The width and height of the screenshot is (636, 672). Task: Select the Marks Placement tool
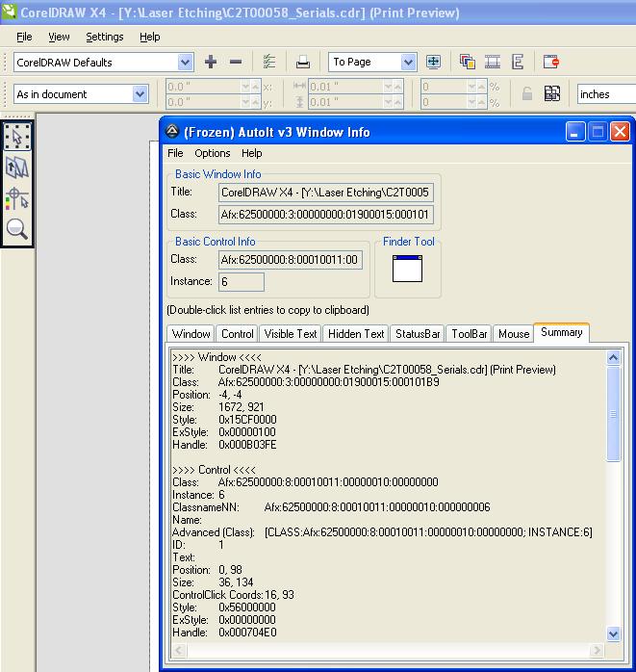click(17, 198)
